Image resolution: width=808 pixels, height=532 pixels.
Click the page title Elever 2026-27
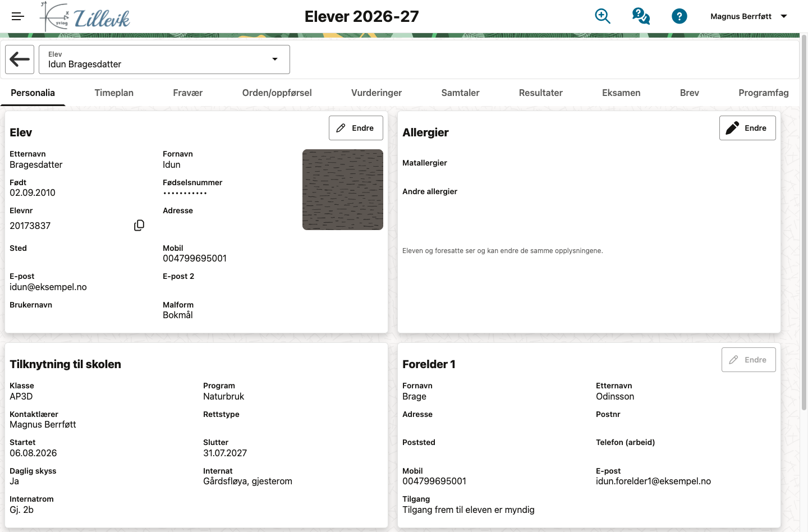[362, 17]
